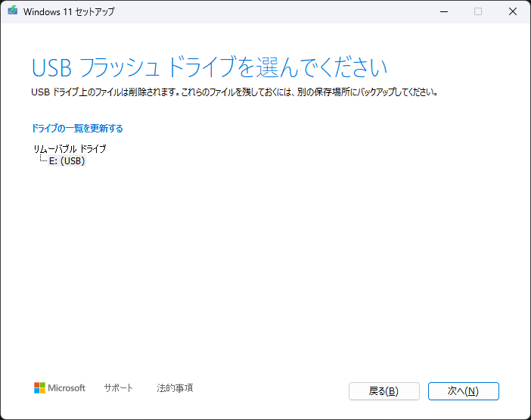Viewport: 531px width, 420px height.
Task: Click the USB フラッシュ ドライブを選んでください heading
Action: tap(210, 67)
